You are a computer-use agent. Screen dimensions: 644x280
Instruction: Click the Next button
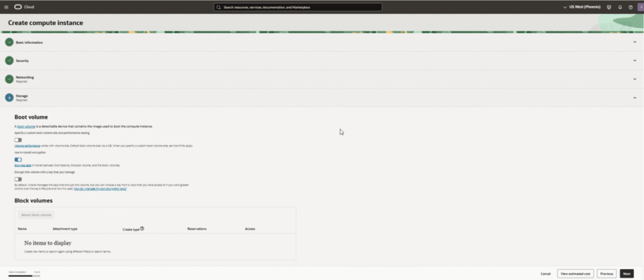pos(626,274)
